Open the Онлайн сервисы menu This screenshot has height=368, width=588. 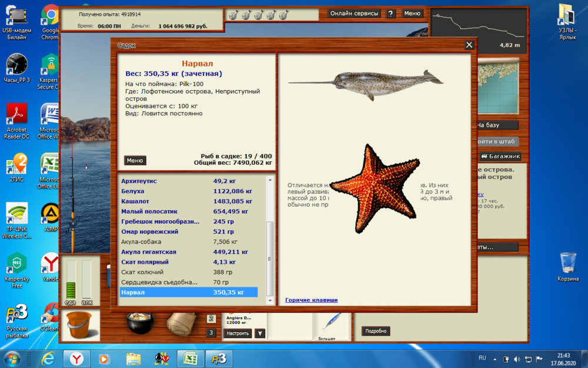pyautogui.click(x=354, y=14)
